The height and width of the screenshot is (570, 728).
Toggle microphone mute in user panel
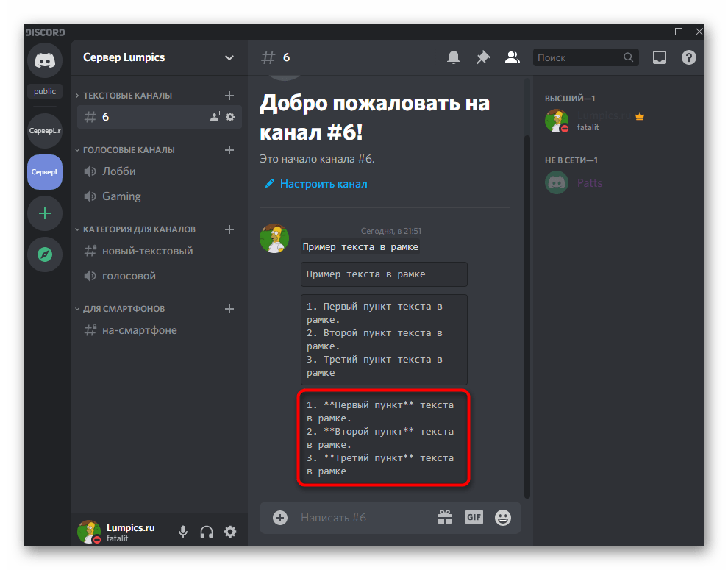pos(183,532)
